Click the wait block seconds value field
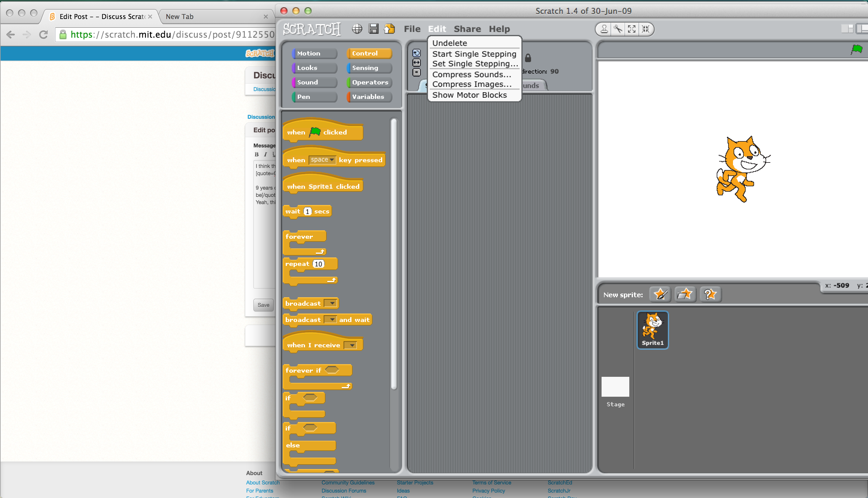Screen dimensions: 868x498 [307, 211]
